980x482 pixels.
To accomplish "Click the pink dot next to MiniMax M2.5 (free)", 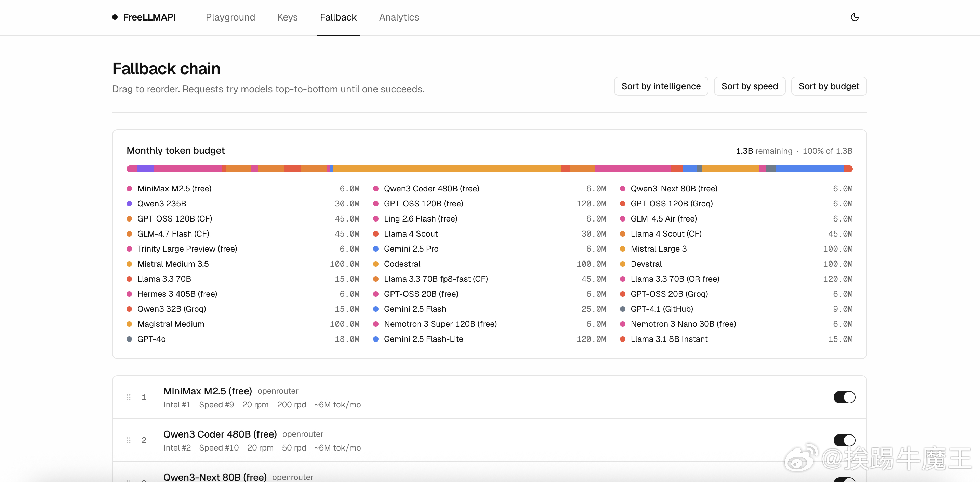I will (129, 189).
